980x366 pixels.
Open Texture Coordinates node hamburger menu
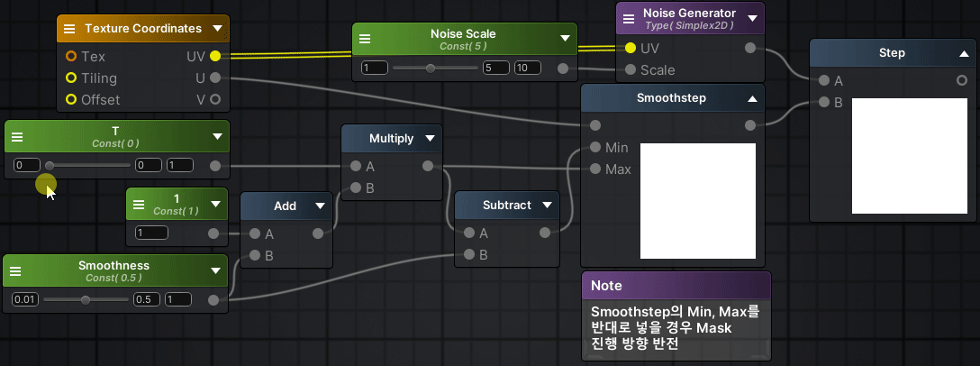(x=70, y=29)
